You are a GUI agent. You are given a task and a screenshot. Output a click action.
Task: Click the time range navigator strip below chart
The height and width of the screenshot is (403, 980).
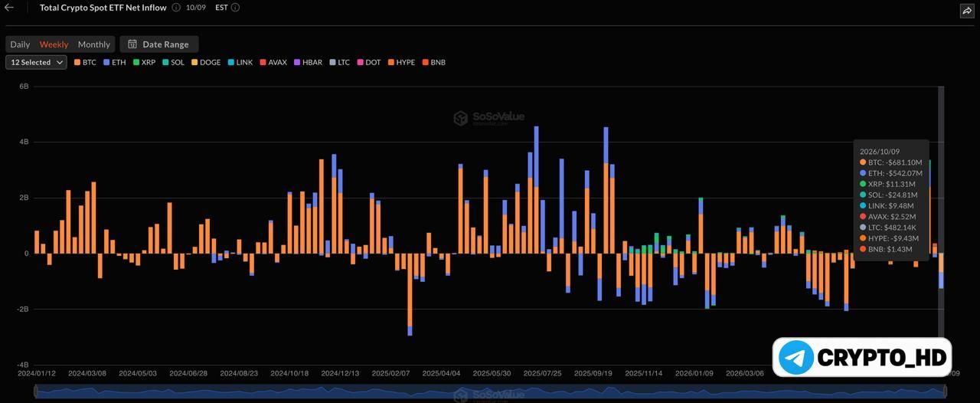coord(490,392)
